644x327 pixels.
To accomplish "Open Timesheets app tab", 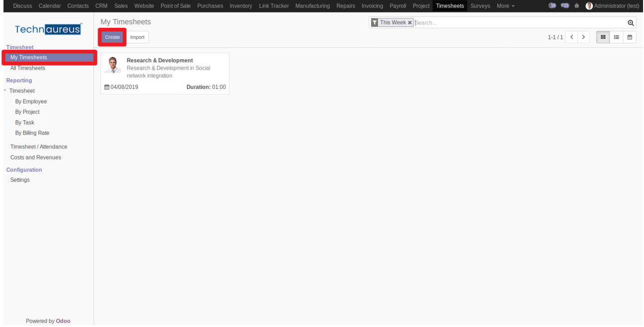I will click(x=450, y=6).
